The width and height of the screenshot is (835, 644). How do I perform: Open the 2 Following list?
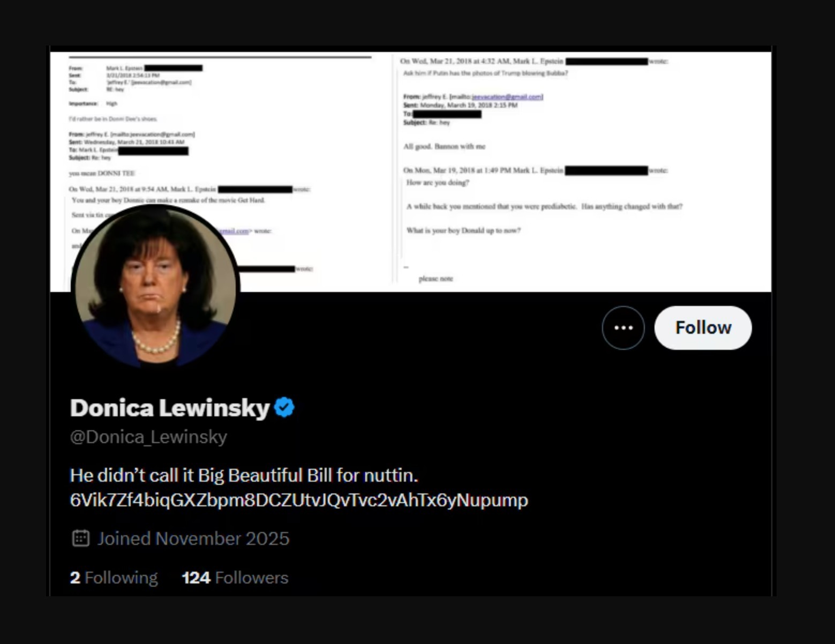tap(114, 578)
